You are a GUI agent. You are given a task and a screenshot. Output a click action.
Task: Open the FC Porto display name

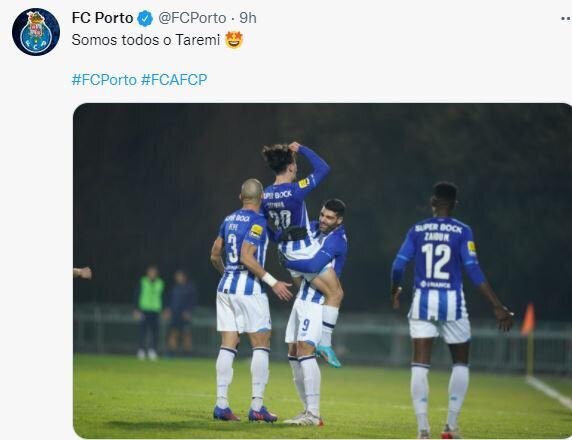pos(103,18)
